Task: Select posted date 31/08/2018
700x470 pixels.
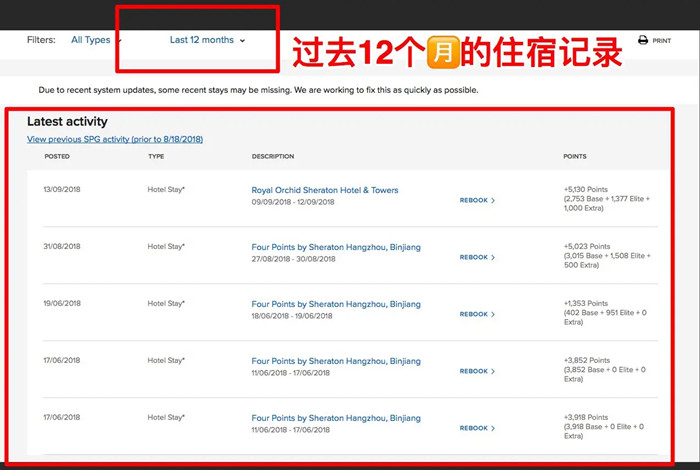Action: pyautogui.click(x=62, y=246)
